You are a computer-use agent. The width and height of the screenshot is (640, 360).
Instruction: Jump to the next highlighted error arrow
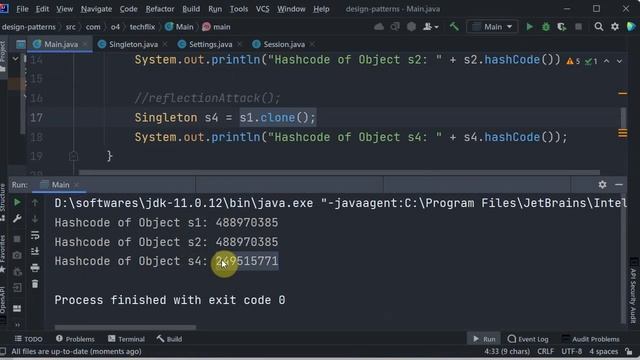tap(619, 61)
